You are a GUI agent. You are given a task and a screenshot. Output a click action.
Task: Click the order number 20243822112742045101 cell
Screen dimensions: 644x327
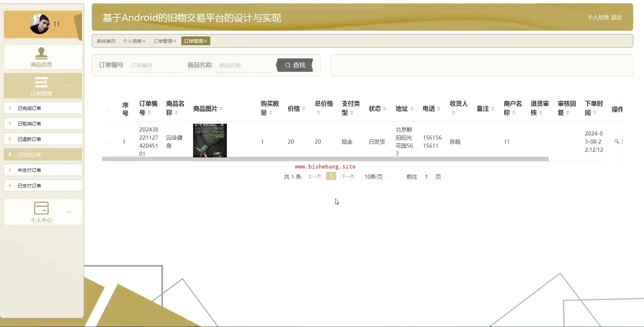point(149,142)
